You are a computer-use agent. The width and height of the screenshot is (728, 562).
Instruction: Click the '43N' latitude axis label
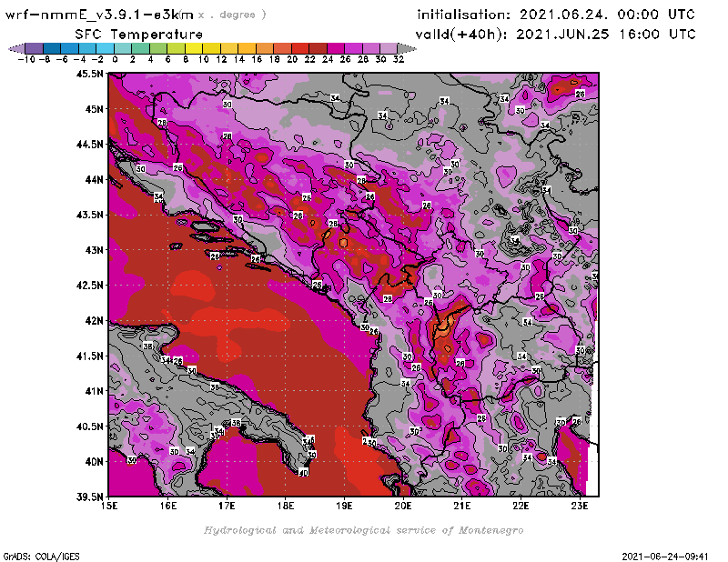click(94, 250)
